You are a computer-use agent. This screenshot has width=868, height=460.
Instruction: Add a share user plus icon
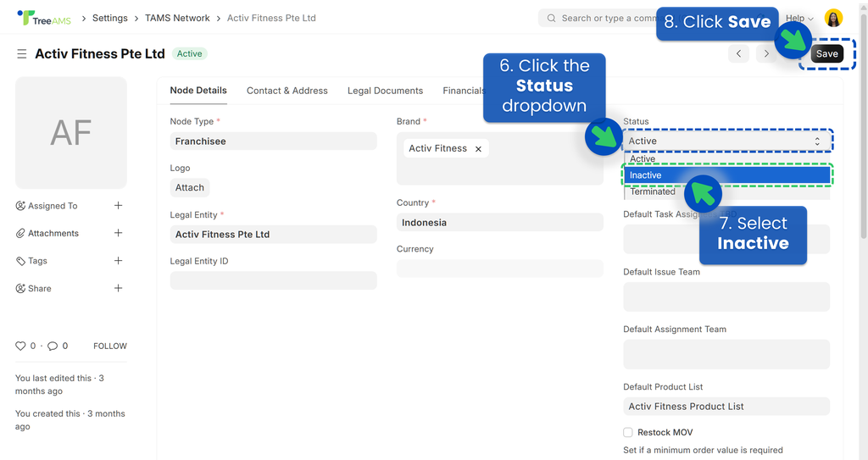118,288
